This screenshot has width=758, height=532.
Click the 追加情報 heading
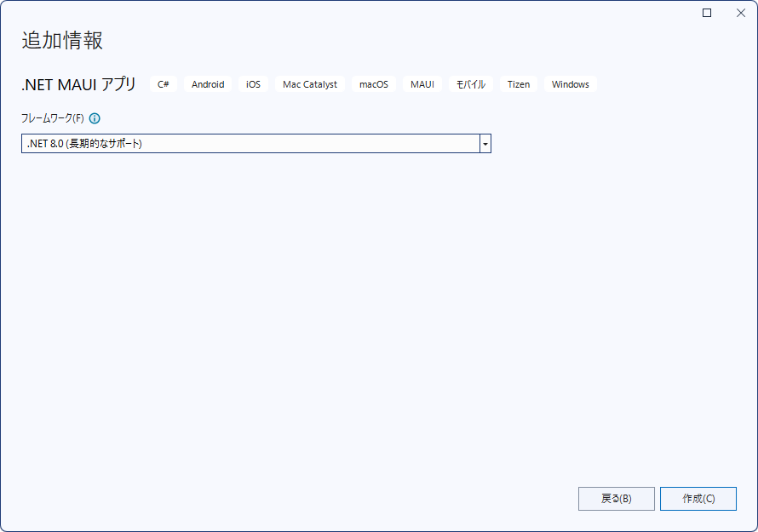tap(62, 40)
